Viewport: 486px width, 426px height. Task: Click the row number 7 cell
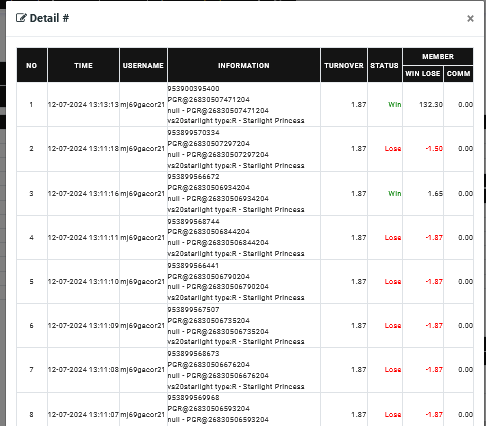31,369
